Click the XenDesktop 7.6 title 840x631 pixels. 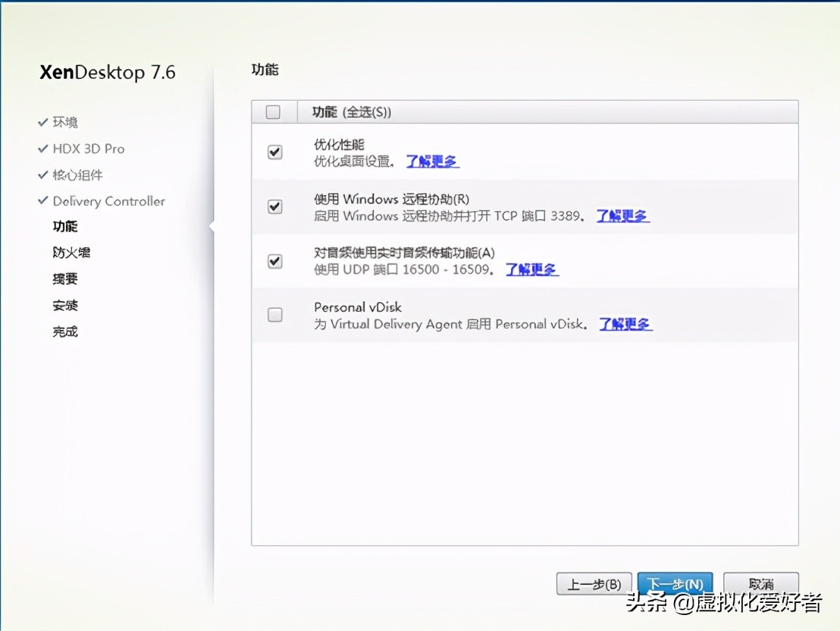[x=108, y=72]
